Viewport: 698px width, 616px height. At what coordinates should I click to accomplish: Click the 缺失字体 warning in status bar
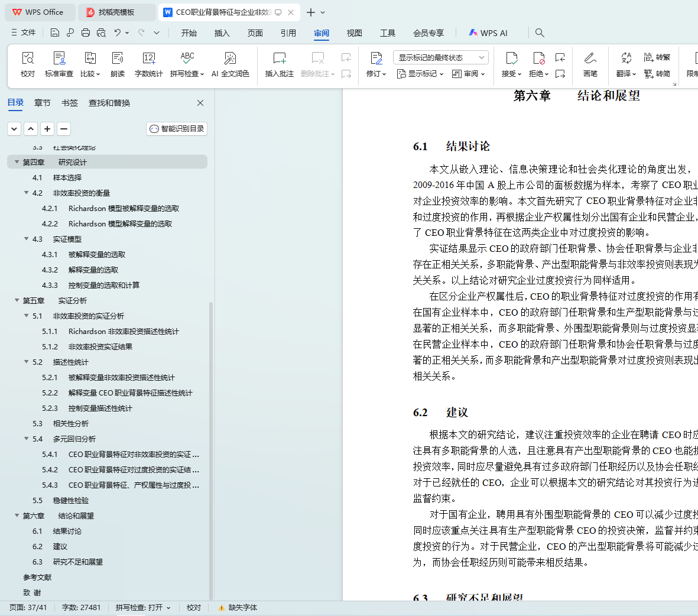(238, 608)
